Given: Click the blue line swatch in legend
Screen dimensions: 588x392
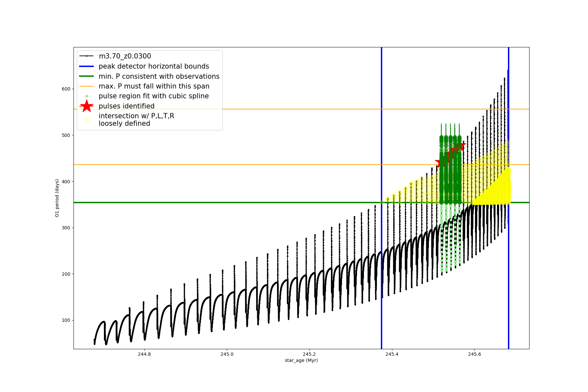Looking at the screenshot, I should tap(87, 66).
